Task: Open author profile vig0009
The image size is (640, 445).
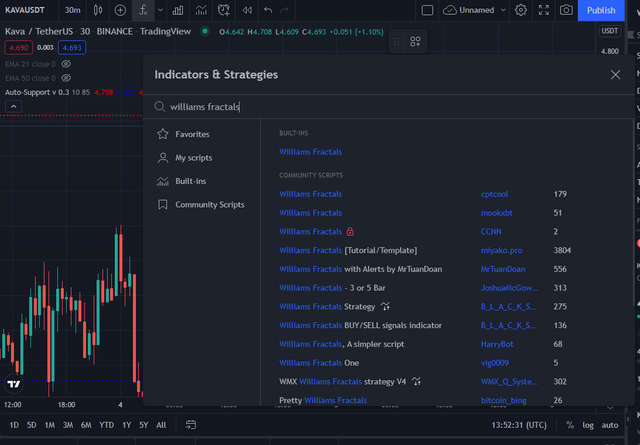Action: (495, 363)
